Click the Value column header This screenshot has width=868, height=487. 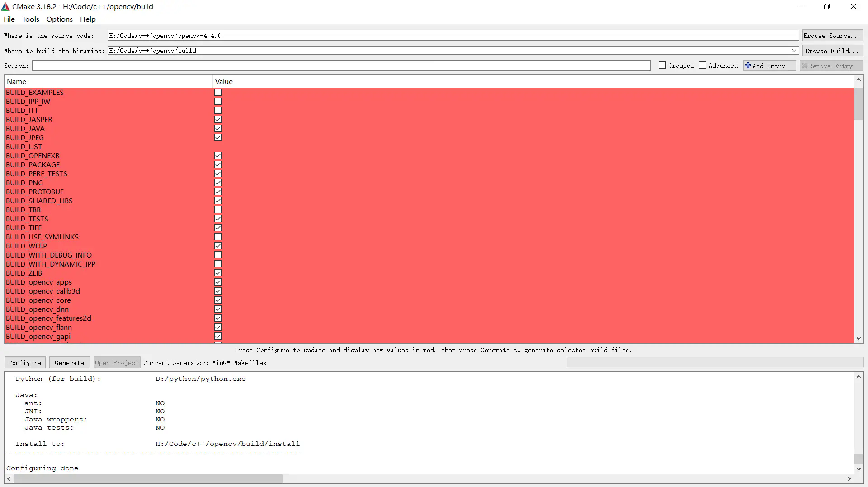[x=533, y=81]
